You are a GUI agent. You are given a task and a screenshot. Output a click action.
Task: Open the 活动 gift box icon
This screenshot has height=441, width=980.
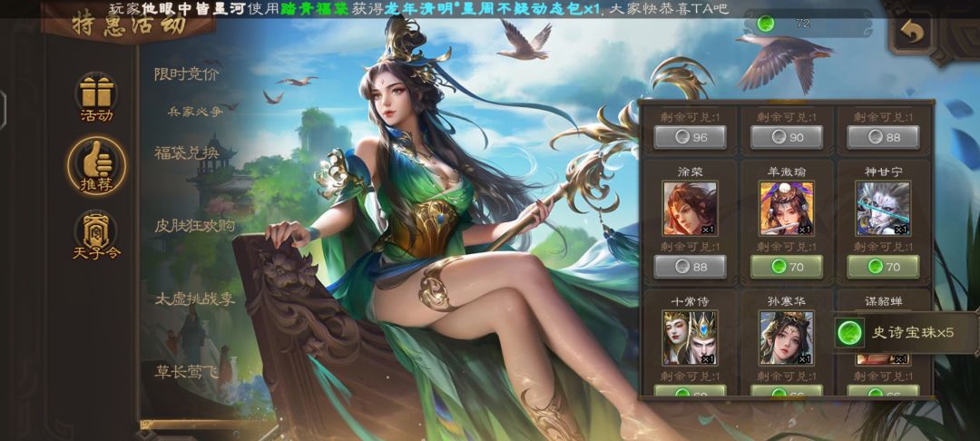[96, 97]
